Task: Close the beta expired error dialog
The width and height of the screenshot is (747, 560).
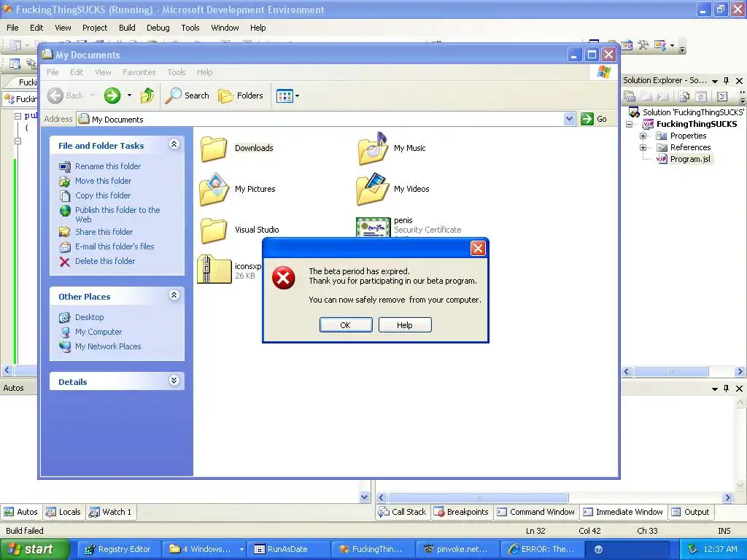Action: pos(478,248)
